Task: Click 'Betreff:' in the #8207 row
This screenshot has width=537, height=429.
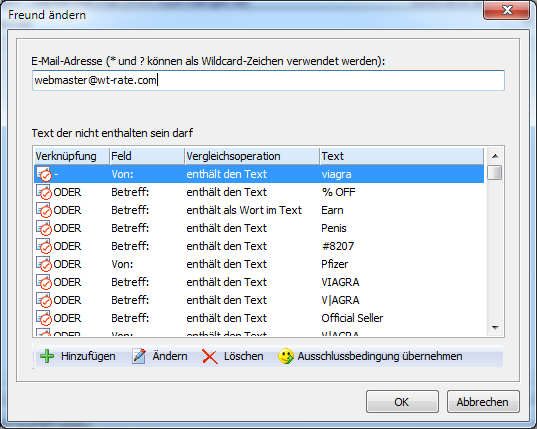Action: pos(130,246)
